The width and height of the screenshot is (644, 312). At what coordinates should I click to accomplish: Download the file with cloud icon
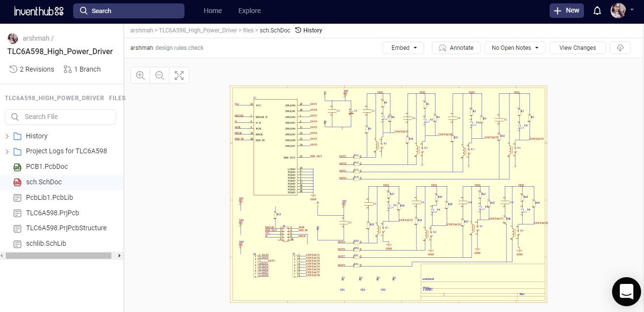click(620, 48)
